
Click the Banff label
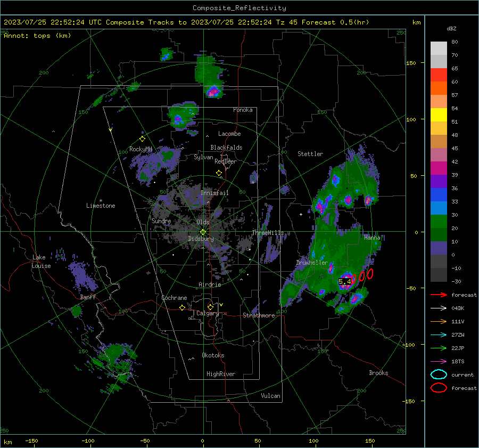pos(88,297)
